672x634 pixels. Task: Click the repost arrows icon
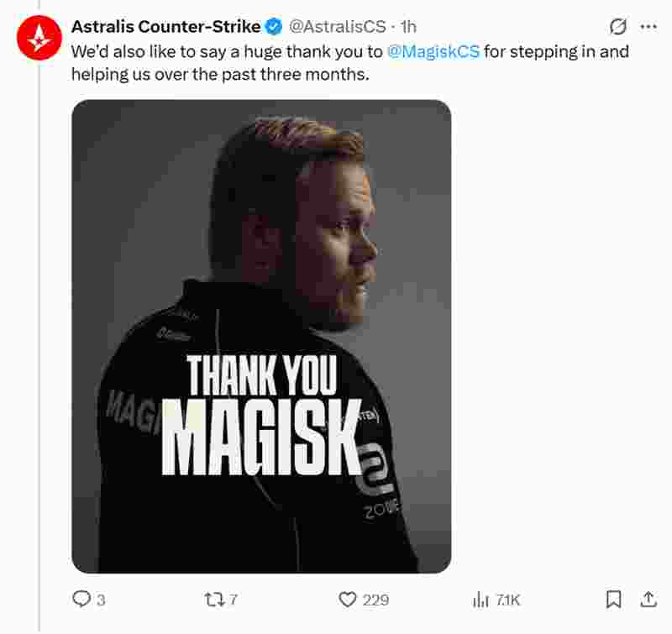coord(215,599)
